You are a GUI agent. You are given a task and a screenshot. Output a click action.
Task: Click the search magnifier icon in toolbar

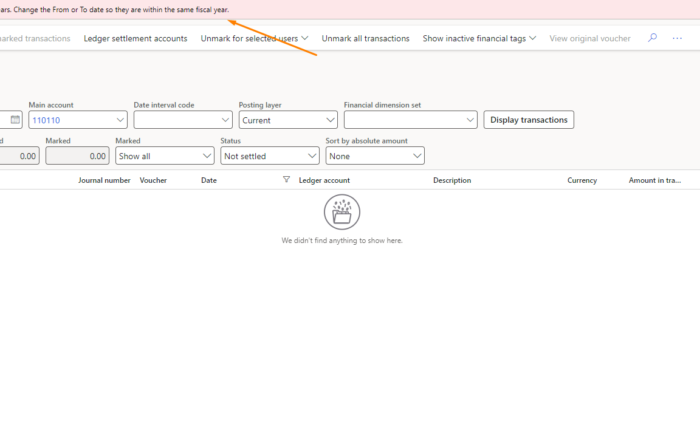pyautogui.click(x=652, y=38)
